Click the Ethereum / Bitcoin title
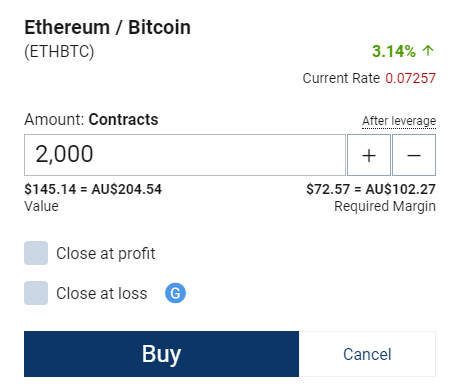 pyautogui.click(x=108, y=27)
